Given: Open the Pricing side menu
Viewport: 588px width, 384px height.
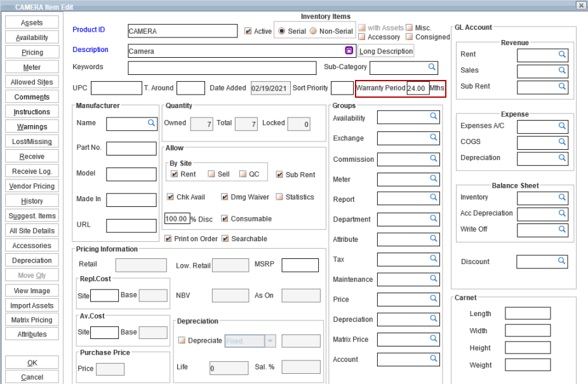Looking at the screenshot, I should tap(32, 53).
